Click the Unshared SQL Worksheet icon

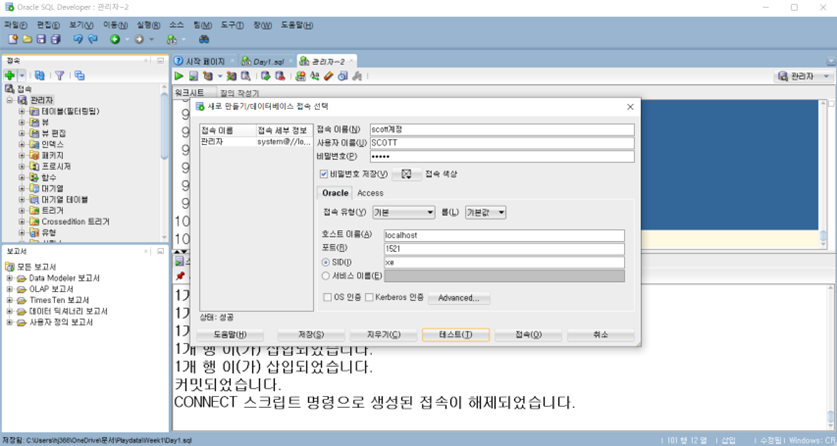pyautogui.click(x=301, y=76)
